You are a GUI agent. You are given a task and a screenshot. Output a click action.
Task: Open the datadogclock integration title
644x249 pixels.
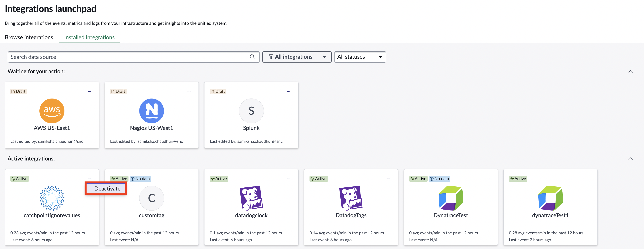point(251,215)
